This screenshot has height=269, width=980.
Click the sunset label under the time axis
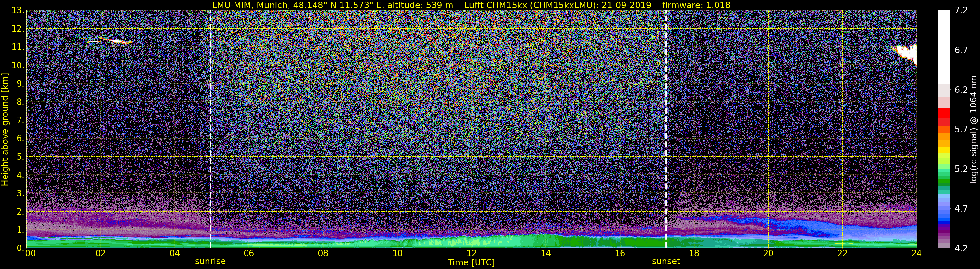(x=666, y=262)
